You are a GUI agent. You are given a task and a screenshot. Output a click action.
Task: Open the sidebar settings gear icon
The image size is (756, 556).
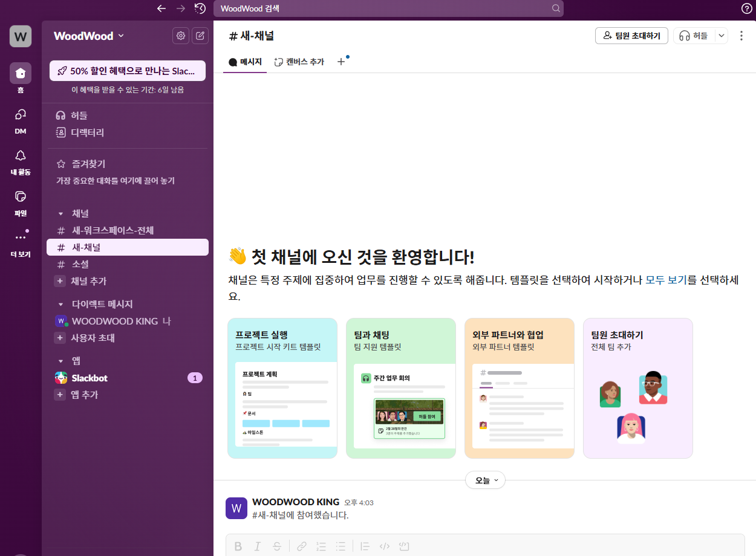pyautogui.click(x=180, y=36)
